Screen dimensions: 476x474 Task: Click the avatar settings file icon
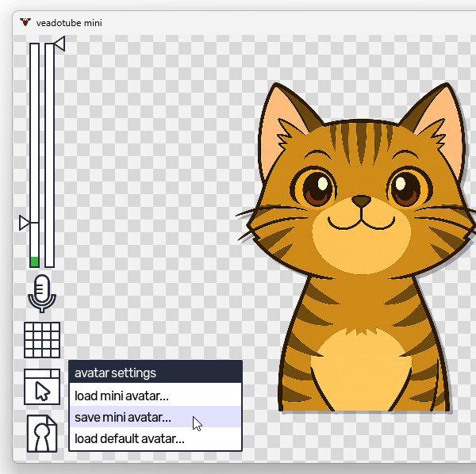click(x=42, y=434)
